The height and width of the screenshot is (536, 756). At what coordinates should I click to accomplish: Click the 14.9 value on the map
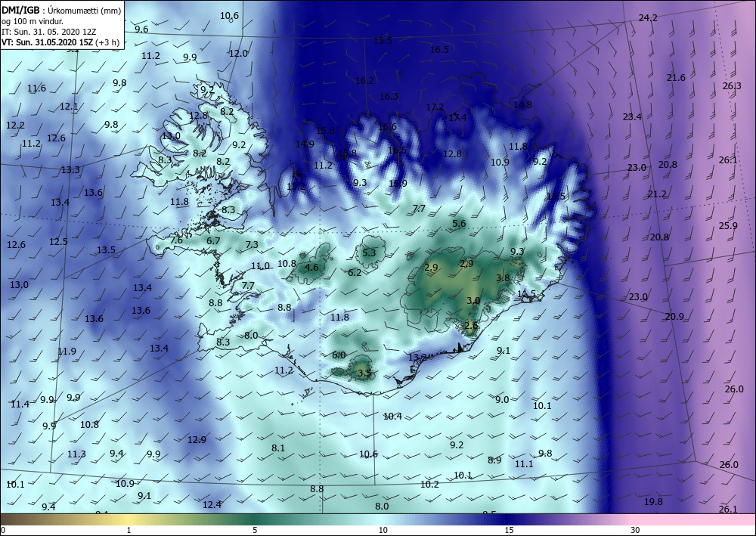(305, 144)
